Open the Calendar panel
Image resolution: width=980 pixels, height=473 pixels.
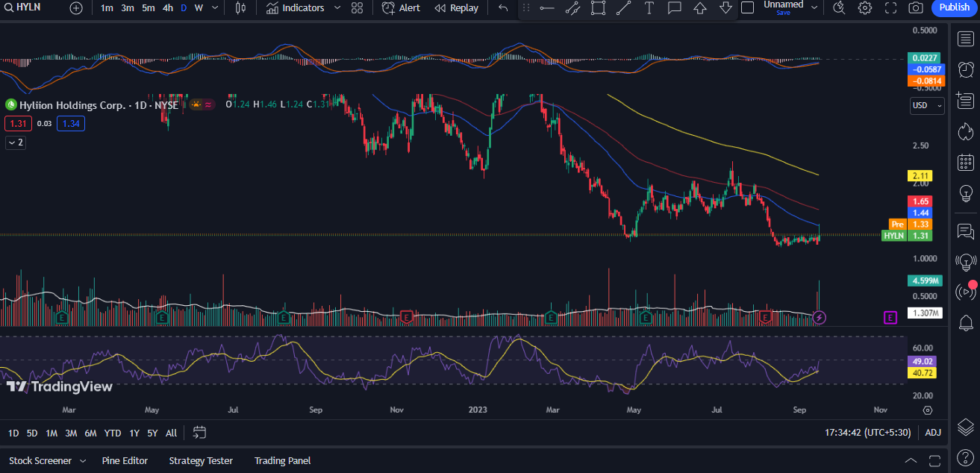[966, 162]
